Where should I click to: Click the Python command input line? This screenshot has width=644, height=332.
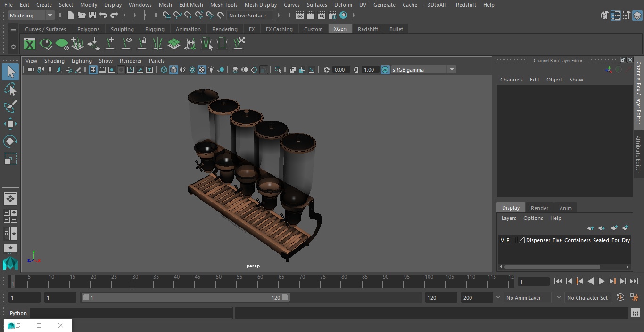(x=131, y=313)
